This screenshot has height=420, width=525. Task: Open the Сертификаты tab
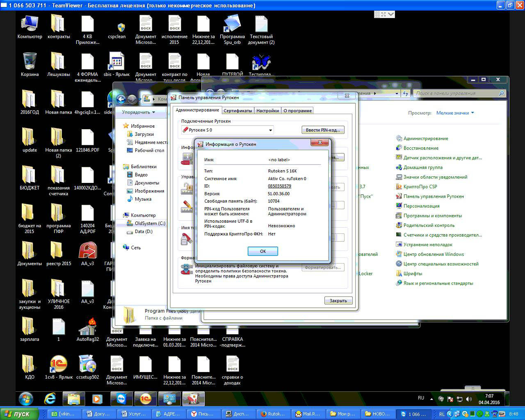237,111
